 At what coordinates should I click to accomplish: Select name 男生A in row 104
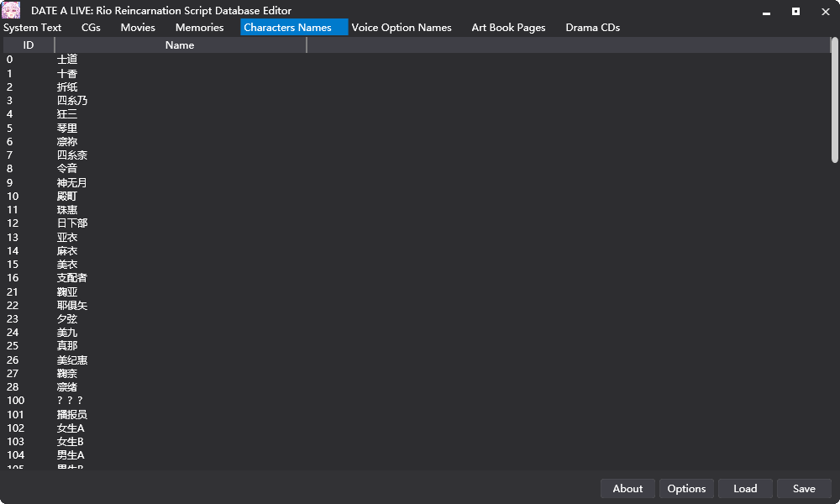71,455
